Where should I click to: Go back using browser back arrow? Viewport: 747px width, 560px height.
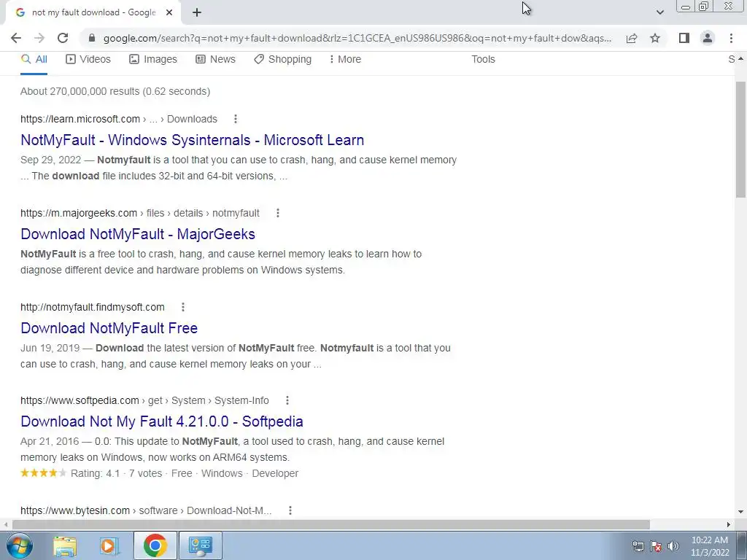16,38
